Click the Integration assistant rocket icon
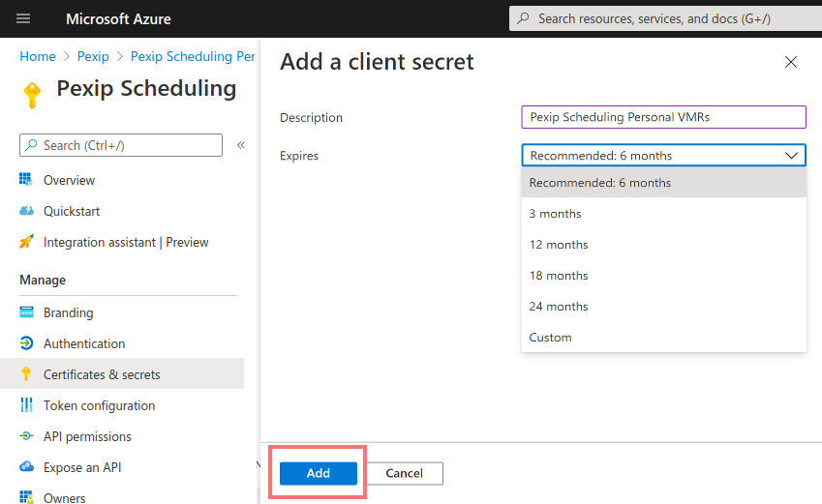This screenshot has height=504, width=822. (x=26, y=242)
